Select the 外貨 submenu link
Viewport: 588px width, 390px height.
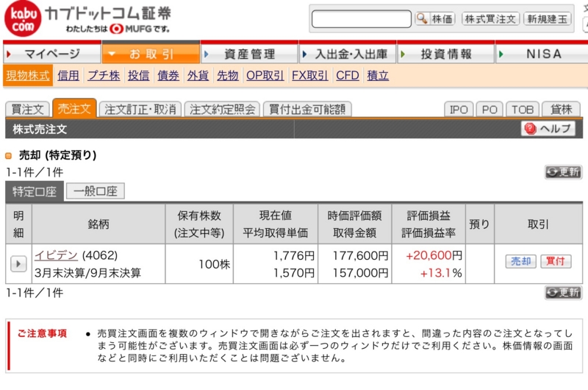pos(198,76)
